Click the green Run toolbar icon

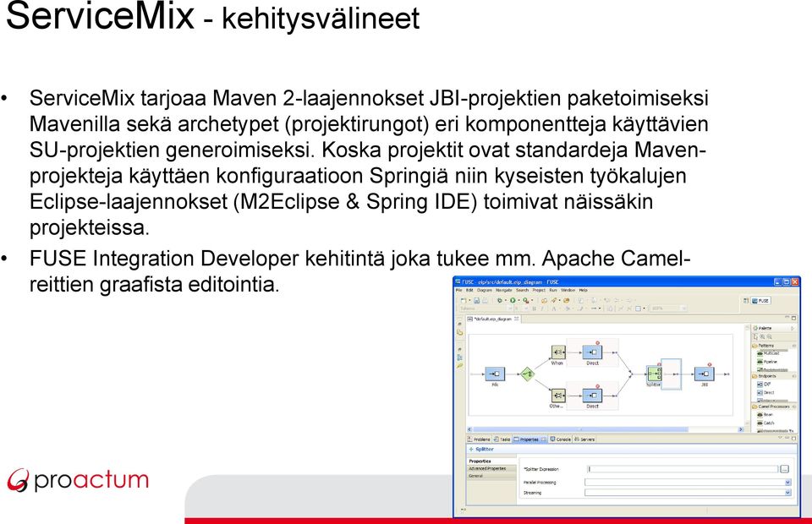click(513, 300)
